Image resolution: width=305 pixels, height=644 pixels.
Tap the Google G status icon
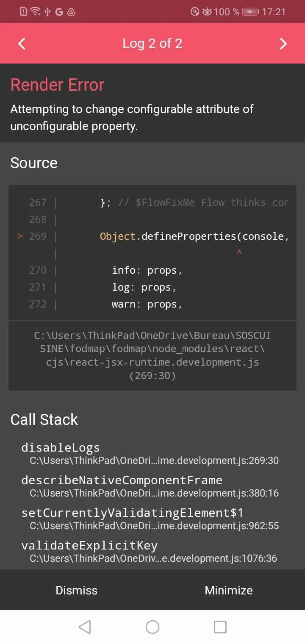point(59,12)
